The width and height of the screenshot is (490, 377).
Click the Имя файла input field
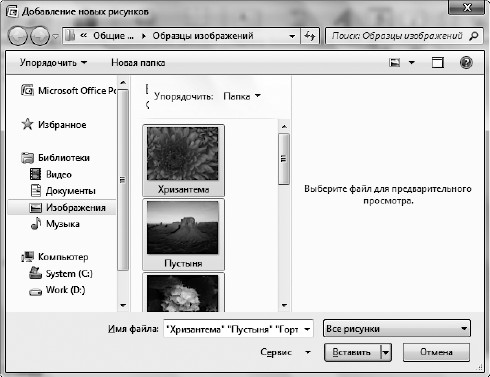238,329
